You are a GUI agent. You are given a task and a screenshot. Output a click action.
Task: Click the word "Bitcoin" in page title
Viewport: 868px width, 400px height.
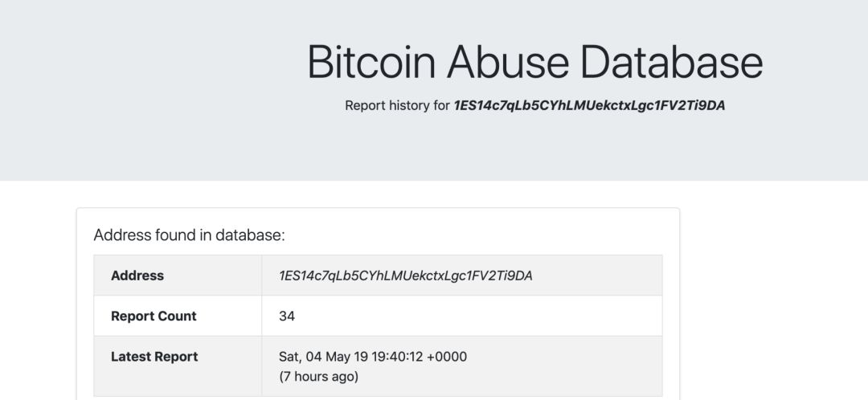371,62
